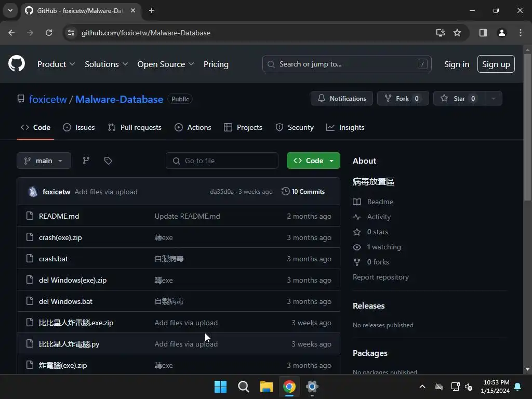Open new browser tab
The image size is (532, 399).
pos(152,10)
